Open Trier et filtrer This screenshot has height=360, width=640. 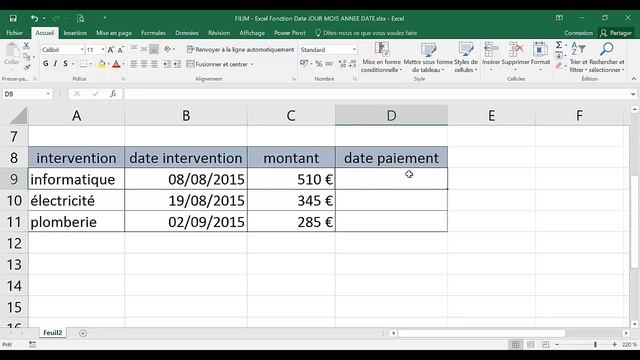(578, 58)
